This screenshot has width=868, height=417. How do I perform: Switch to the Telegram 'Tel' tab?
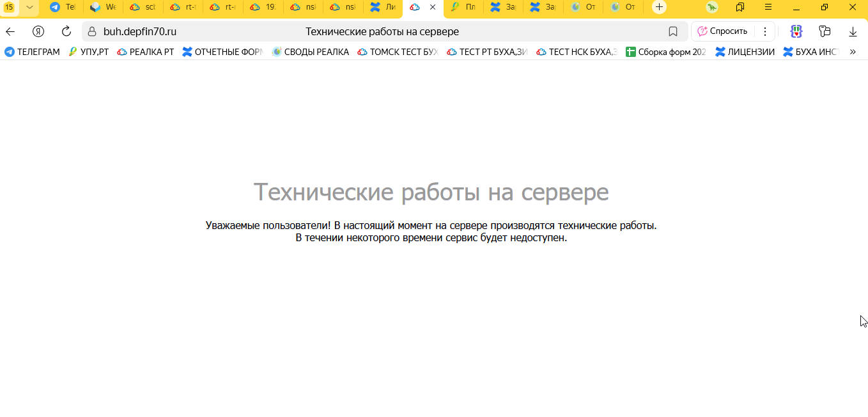[x=63, y=7]
